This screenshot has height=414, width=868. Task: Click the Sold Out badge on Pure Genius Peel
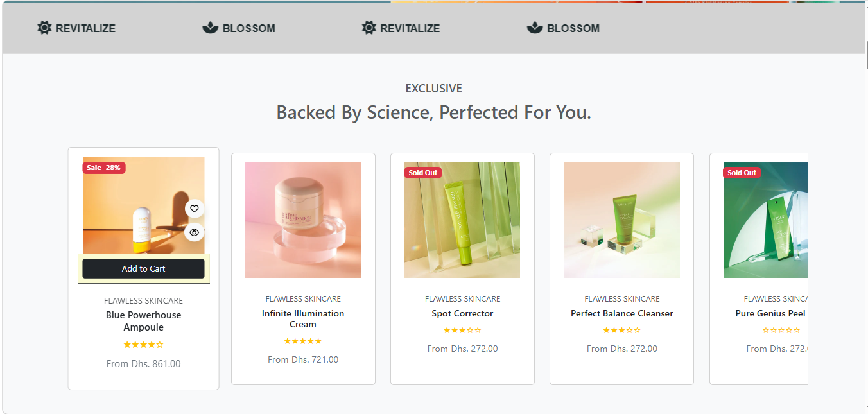(742, 173)
